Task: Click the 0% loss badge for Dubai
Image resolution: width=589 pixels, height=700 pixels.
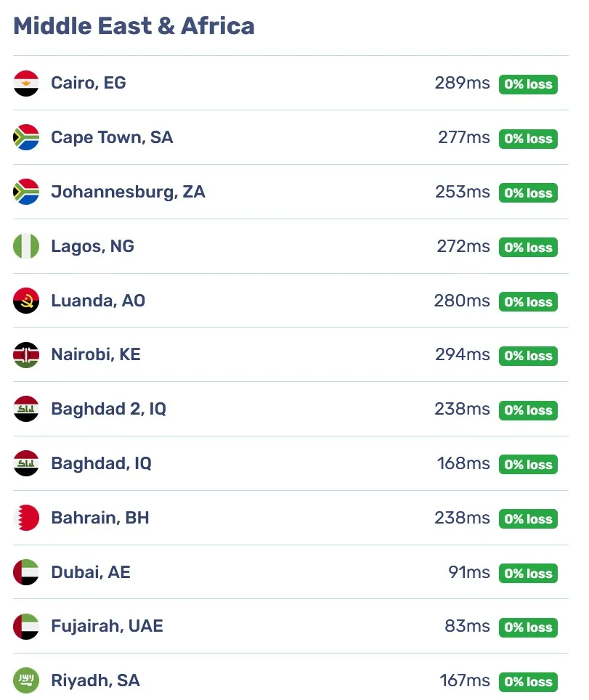Action: click(528, 573)
